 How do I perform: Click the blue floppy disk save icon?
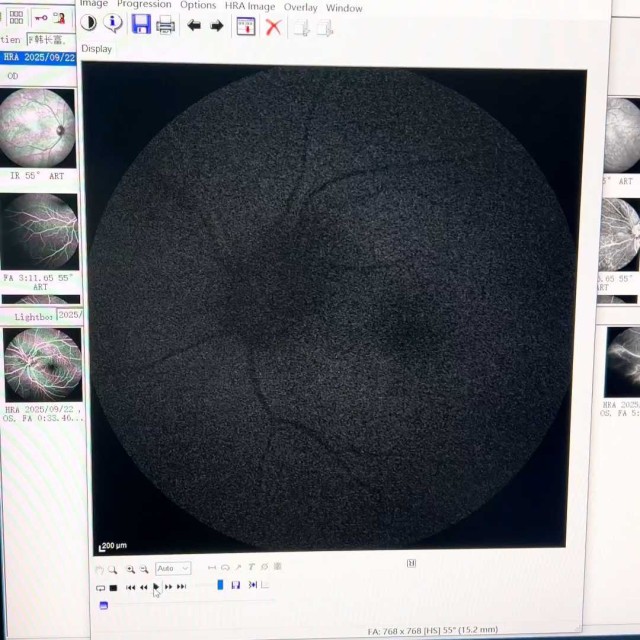coord(141,25)
